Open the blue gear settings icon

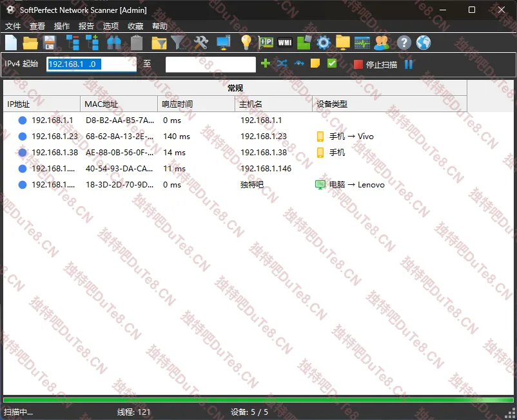[324, 43]
